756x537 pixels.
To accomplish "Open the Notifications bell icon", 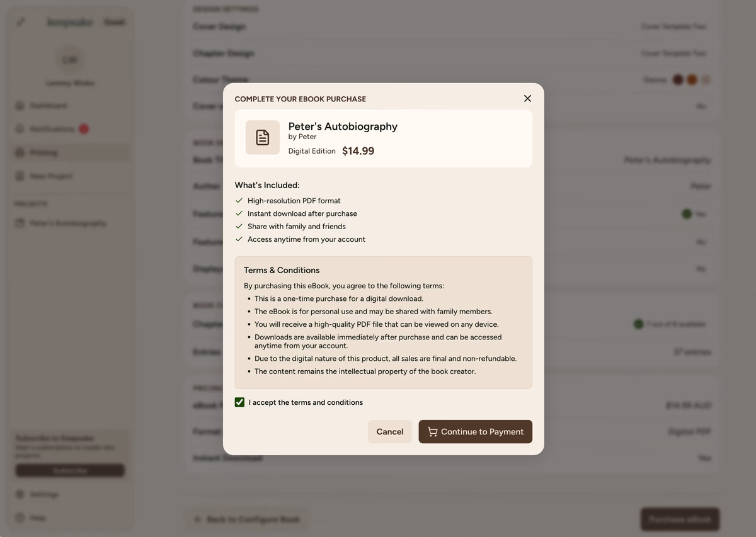I will (20, 129).
